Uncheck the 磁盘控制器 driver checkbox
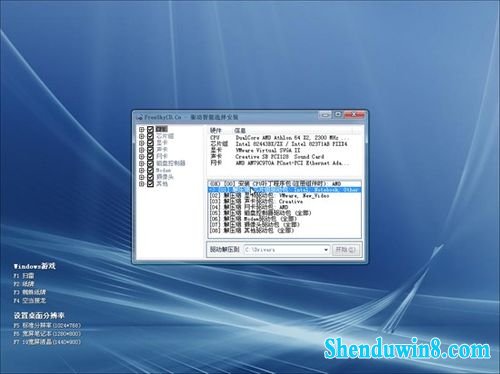 pos(150,163)
